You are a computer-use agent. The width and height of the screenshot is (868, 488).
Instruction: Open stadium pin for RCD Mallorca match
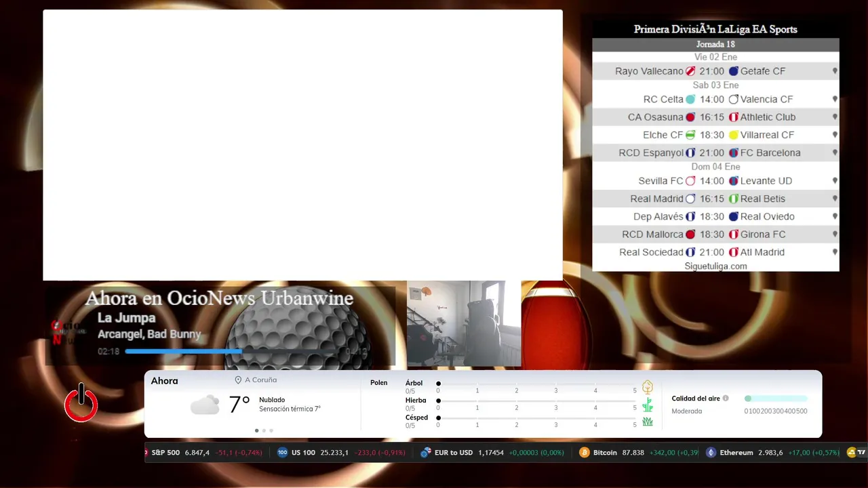coord(835,235)
